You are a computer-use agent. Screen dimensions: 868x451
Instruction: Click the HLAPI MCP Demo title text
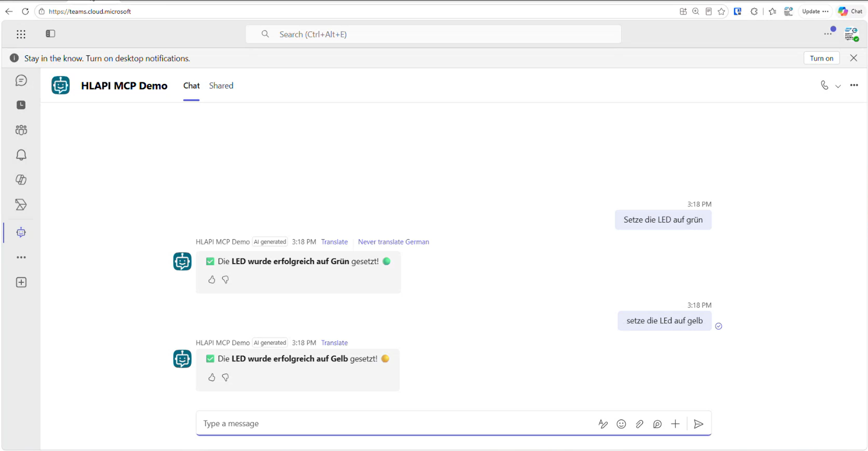click(x=124, y=86)
